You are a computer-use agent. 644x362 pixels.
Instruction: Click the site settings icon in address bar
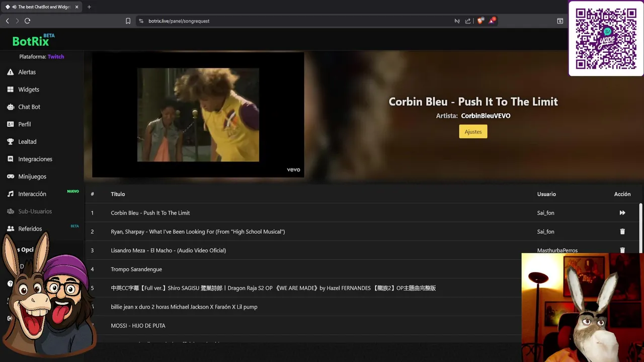tap(141, 21)
